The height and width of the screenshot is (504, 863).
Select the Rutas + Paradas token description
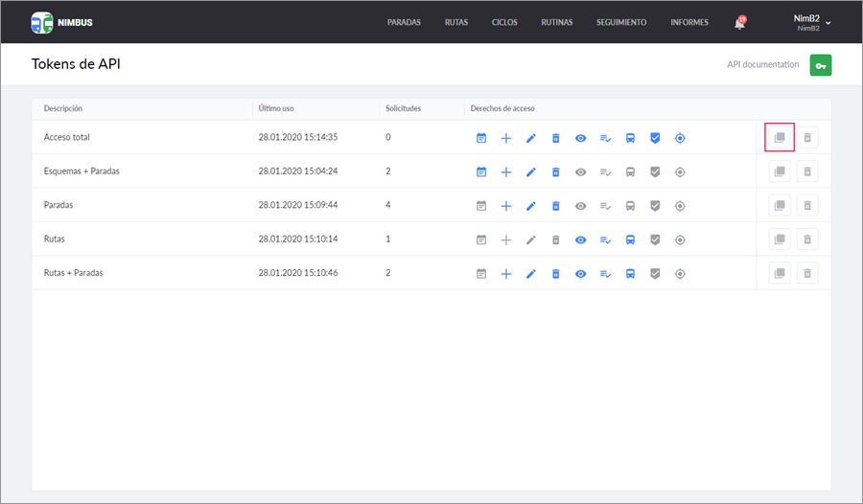tap(74, 273)
